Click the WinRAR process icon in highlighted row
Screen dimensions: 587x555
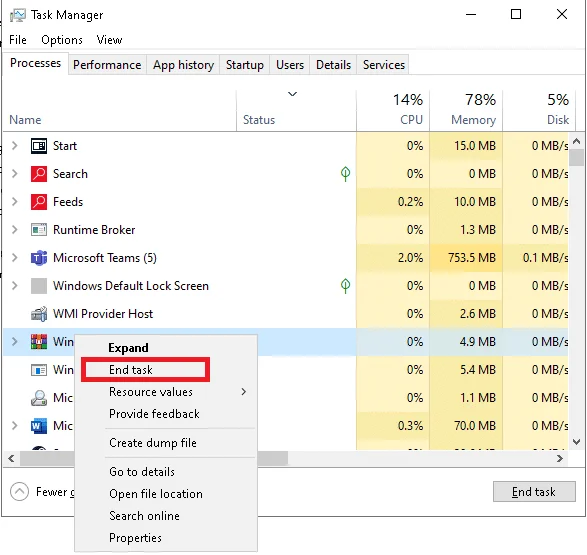coord(39,342)
